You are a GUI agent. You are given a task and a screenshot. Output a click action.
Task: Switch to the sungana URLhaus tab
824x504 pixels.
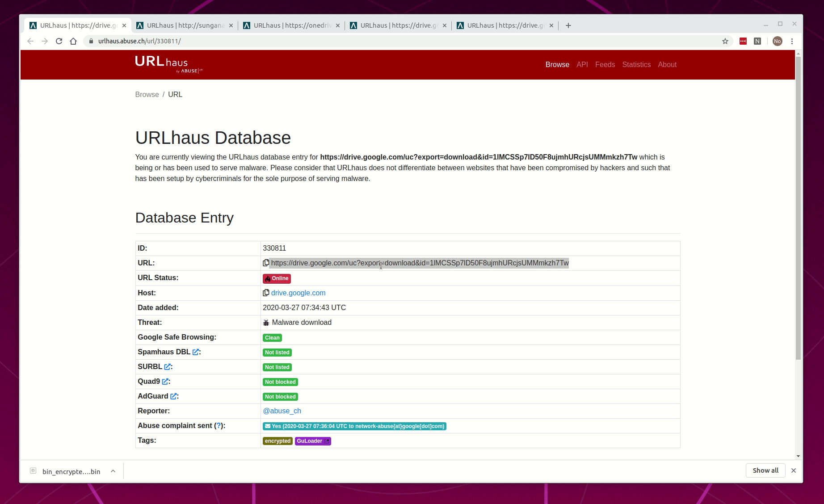[x=185, y=25]
